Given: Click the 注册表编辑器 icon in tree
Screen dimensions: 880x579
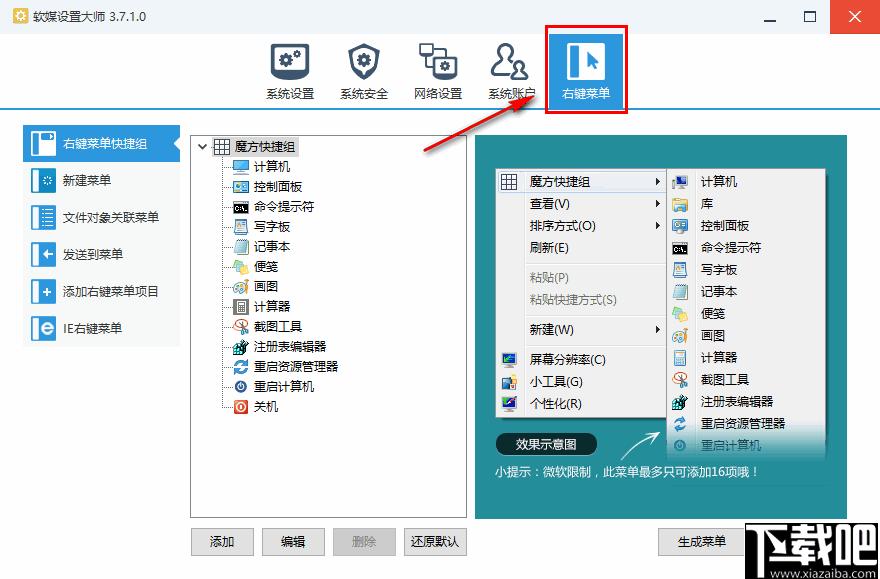Looking at the screenshot, I should (241, 347).
